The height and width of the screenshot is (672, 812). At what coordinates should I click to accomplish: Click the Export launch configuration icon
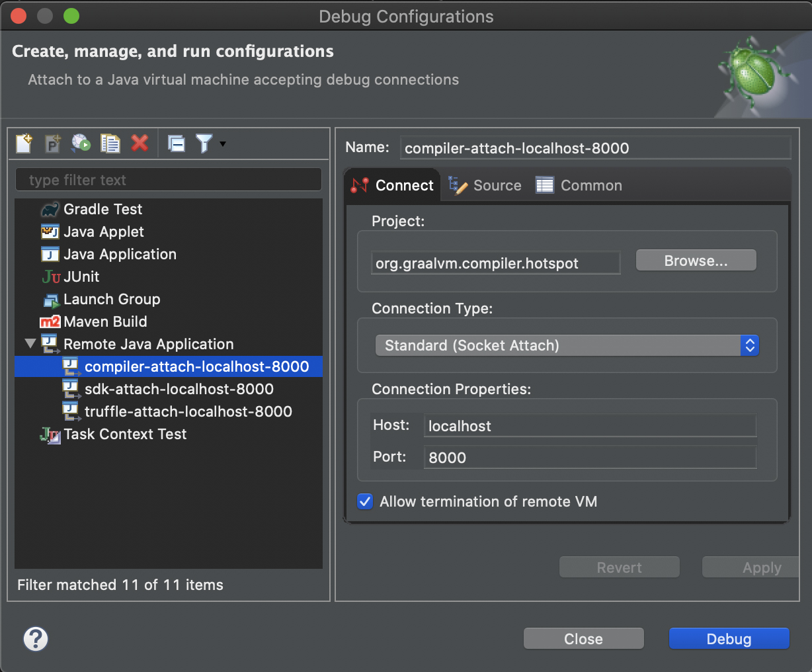(81, 144)
